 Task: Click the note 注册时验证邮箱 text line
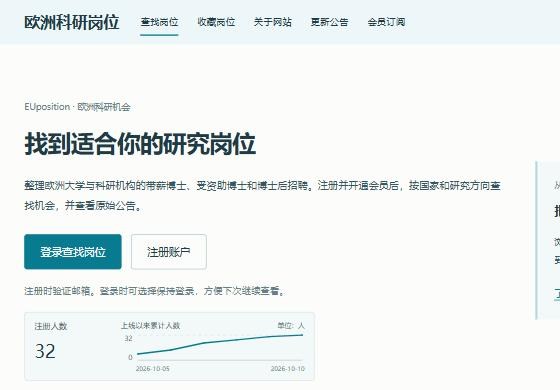click(x=155, y=291)
